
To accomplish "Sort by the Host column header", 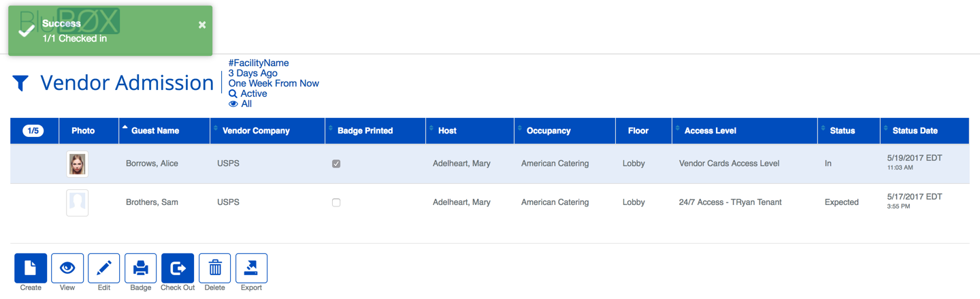I will tap(447, 131).
